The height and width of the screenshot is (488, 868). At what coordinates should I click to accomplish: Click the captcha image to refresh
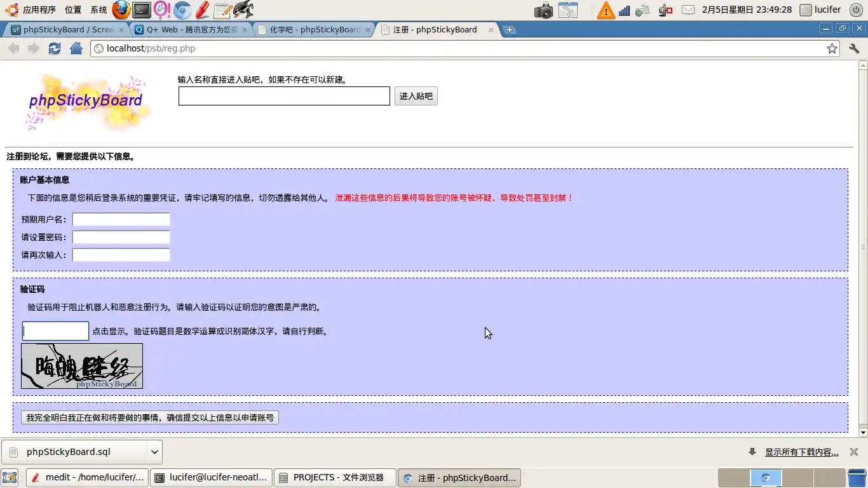pyautogui.click(x=82, y=366)
